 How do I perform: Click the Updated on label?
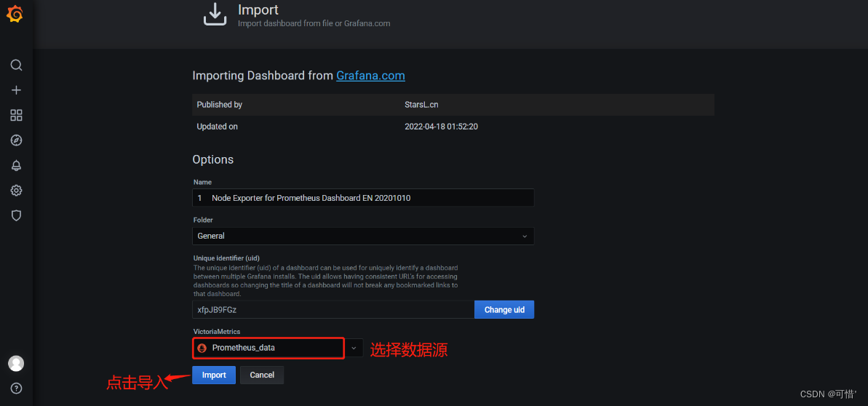click(217, 127)
